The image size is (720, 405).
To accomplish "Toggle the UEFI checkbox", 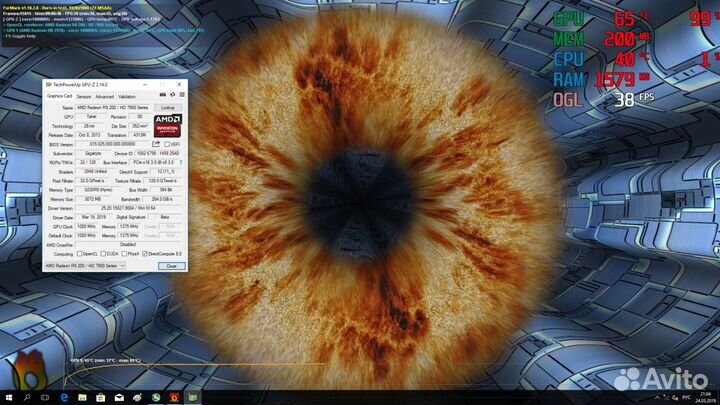I will click(167, 144).
